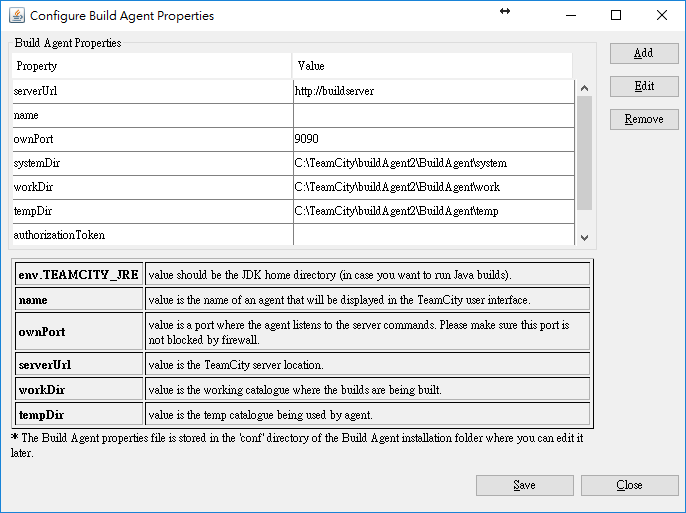Screen dimensions: 686x513
Task: Click the working catalogue description text
Action: [295, 390]
